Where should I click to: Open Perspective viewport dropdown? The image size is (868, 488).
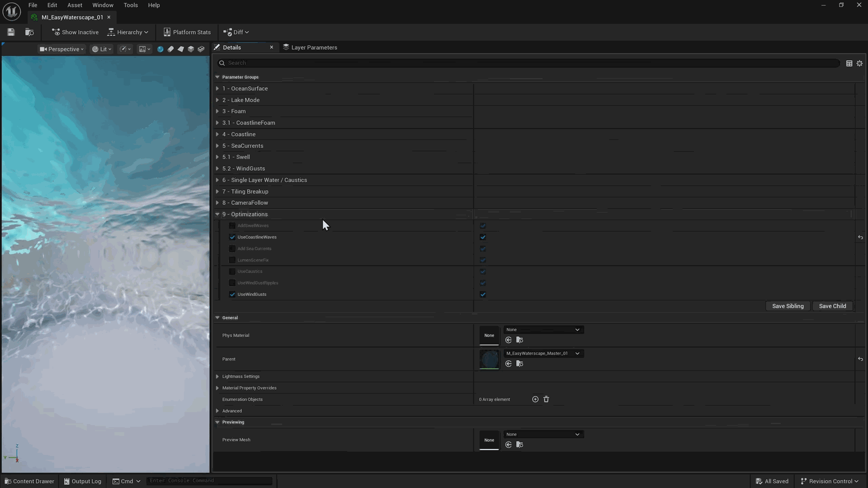(62, 49)
